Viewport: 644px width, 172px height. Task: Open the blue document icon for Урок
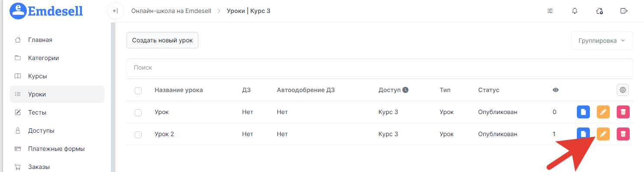[x=583, y=112]
